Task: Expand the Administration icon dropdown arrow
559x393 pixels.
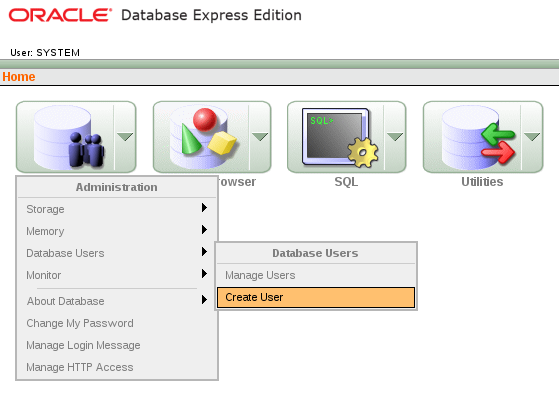Action: coord(125,137)
